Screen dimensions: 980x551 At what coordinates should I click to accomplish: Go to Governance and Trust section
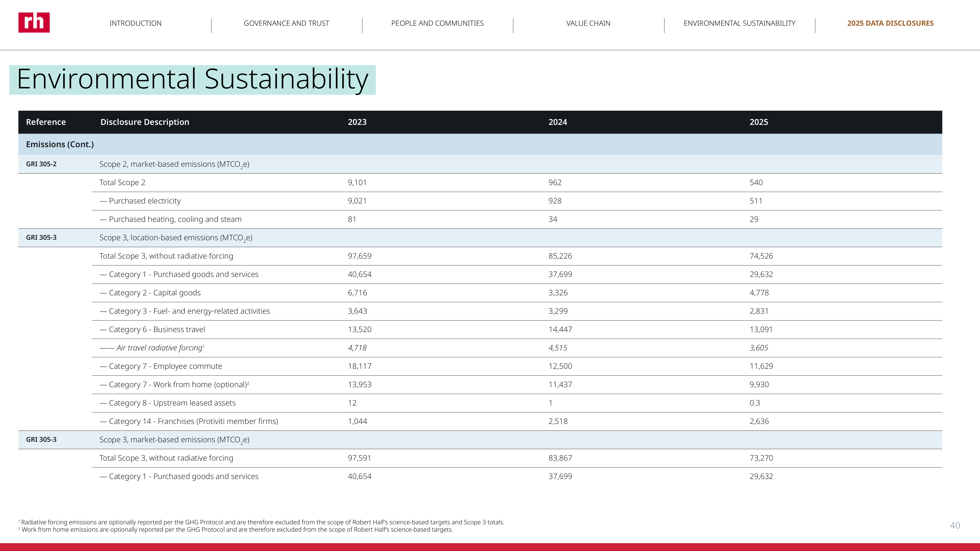pyautogui.click(x=286, y=23)
